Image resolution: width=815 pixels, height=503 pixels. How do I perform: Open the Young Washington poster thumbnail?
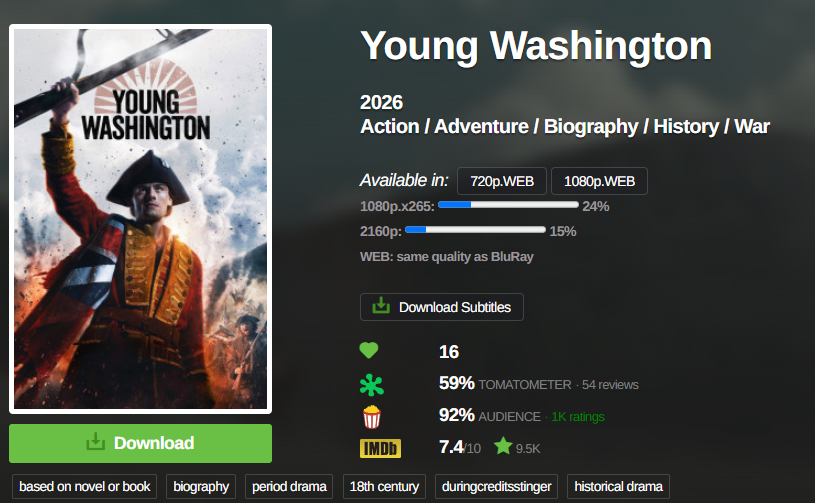pos(140,219)
